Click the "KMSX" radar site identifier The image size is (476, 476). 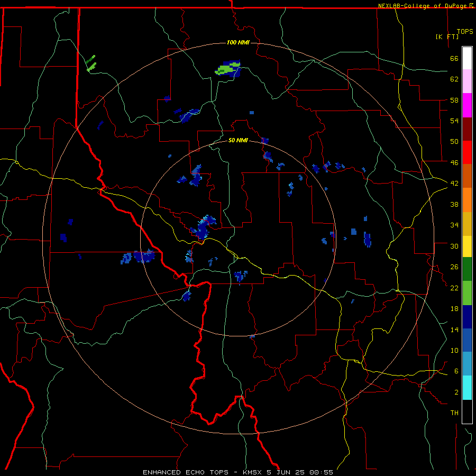[252, 472]
